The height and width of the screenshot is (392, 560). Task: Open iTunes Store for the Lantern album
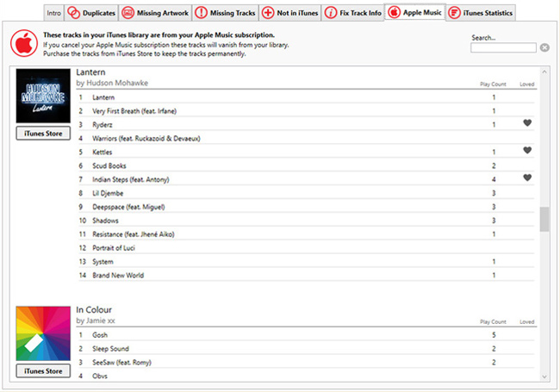click(x=43, y=134)
